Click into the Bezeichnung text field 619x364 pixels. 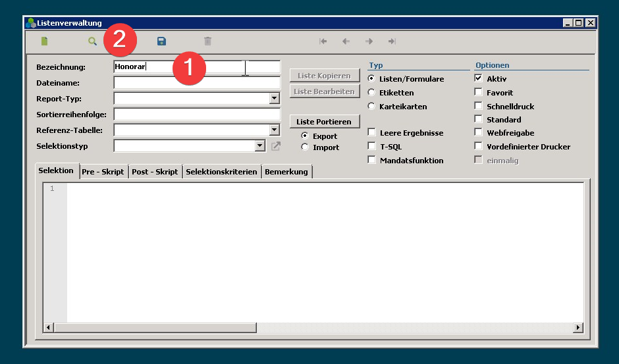[197, 66]
